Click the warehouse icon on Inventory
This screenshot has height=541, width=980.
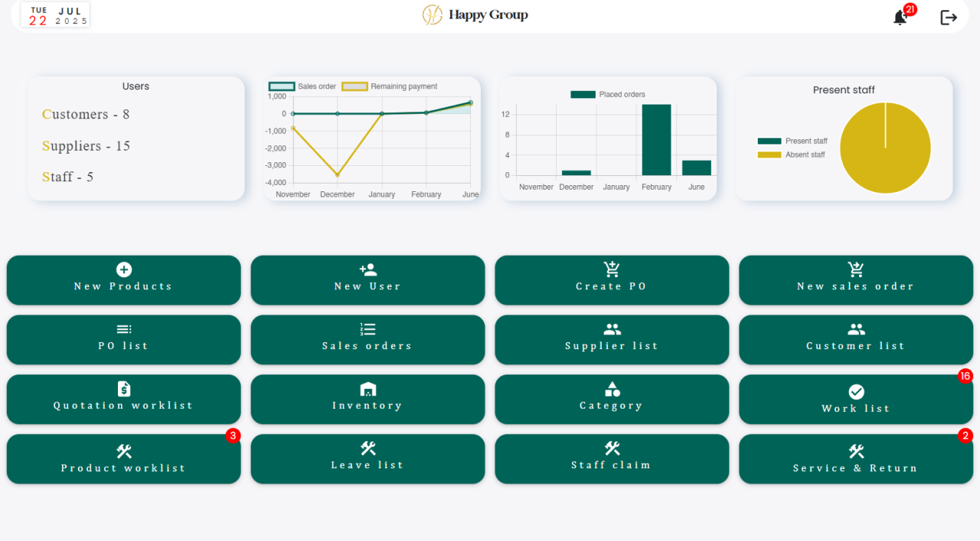[367, 389]
